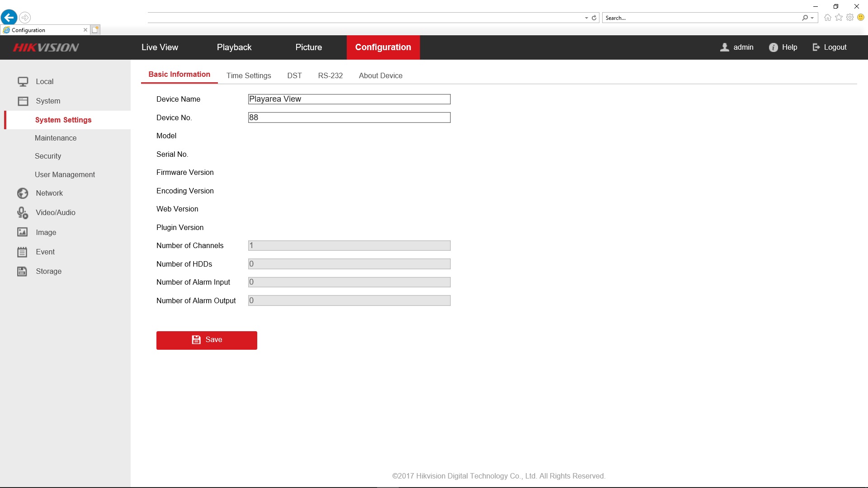Click the Device Name input field
Screen dimensions: 868x488
pos(349,99)
